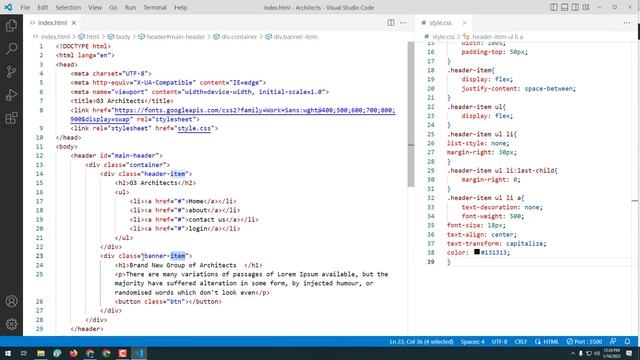Open the Customize Layout icon
640x360 pixels.
(x=586, y=7)
